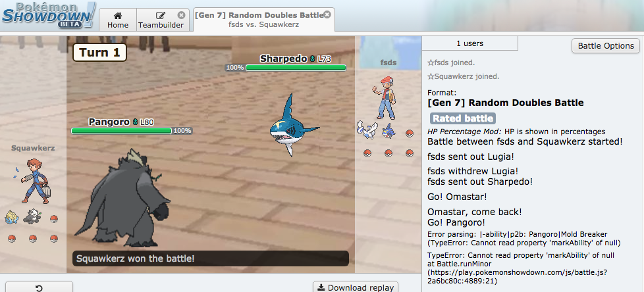Click the Squawkerz username label
Image resolution: width=644 pixels, height=292 pixels.
point(33,148)
